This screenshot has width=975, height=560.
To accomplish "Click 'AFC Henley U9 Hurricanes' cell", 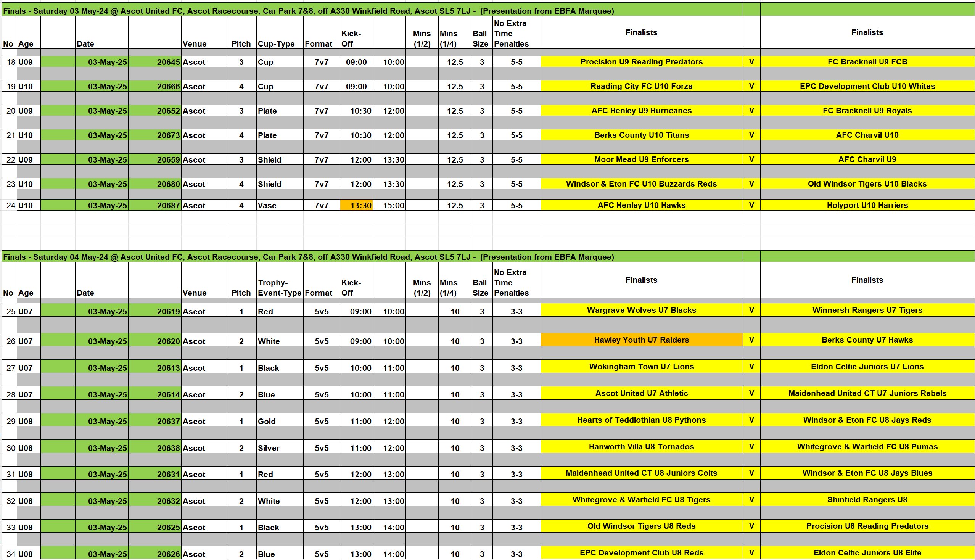I will (641, 111).
